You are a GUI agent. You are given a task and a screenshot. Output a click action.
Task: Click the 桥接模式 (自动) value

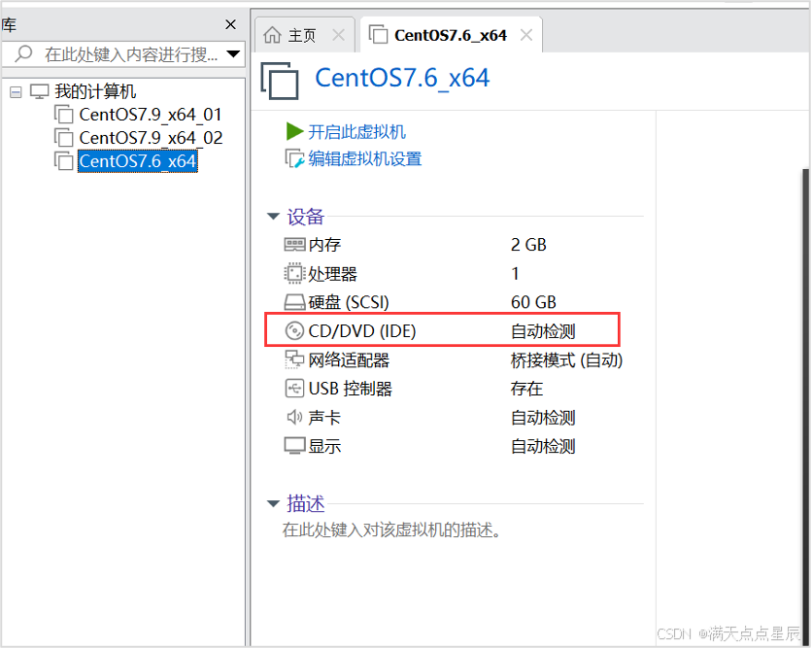click(x=566, y=360)
